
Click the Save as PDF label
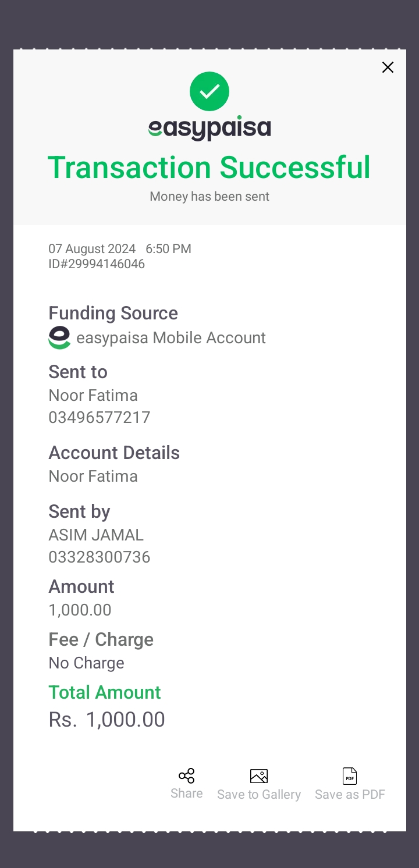pos(350,795)
